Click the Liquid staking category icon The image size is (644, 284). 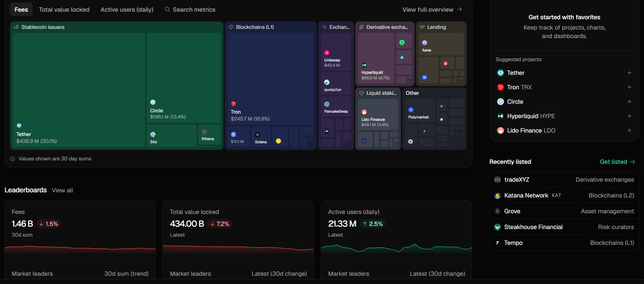pos(361,93)
